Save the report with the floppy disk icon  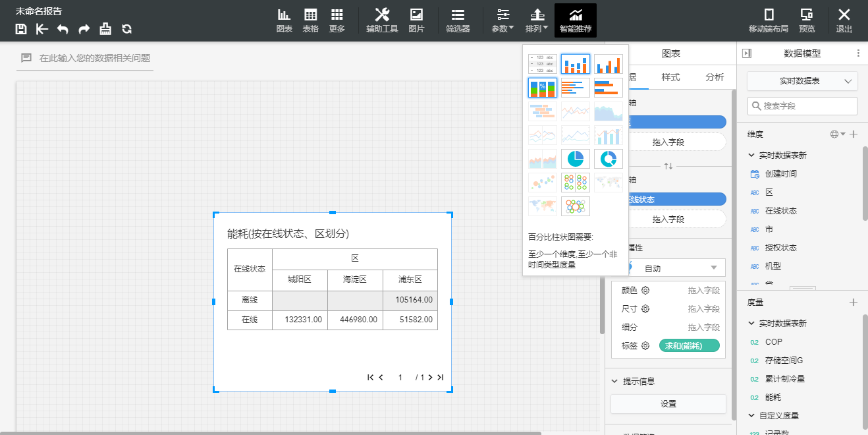pos(21,29)
